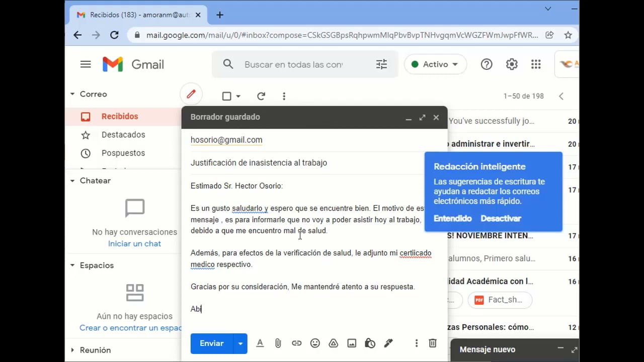Attach a file with the paperclip icon
This screenshot has width=644, height=362.
[x=278, y=343]
